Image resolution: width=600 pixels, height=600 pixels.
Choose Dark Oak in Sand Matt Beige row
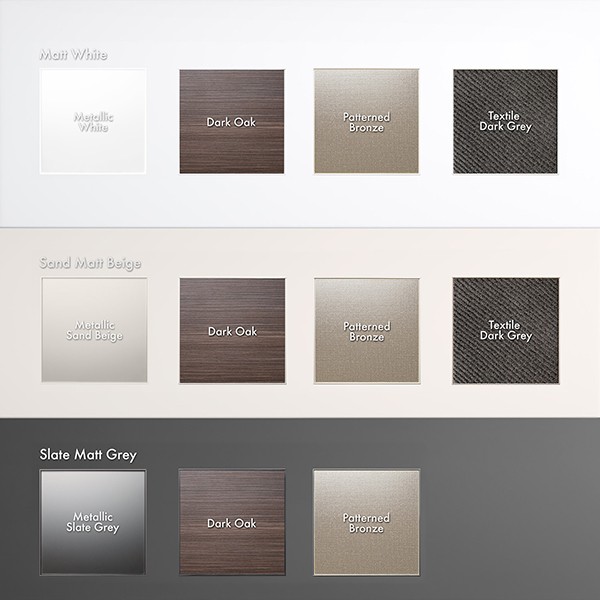231,331
